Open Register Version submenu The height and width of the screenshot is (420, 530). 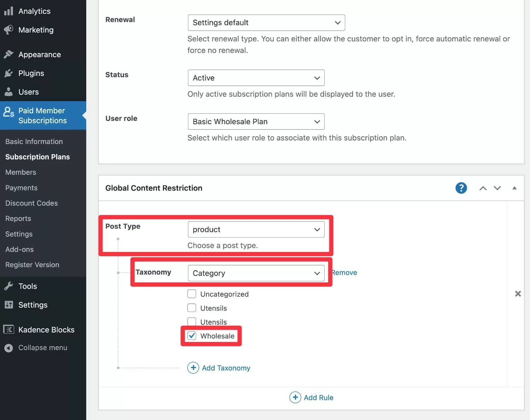pyautogui.click(x=32, y=265)
